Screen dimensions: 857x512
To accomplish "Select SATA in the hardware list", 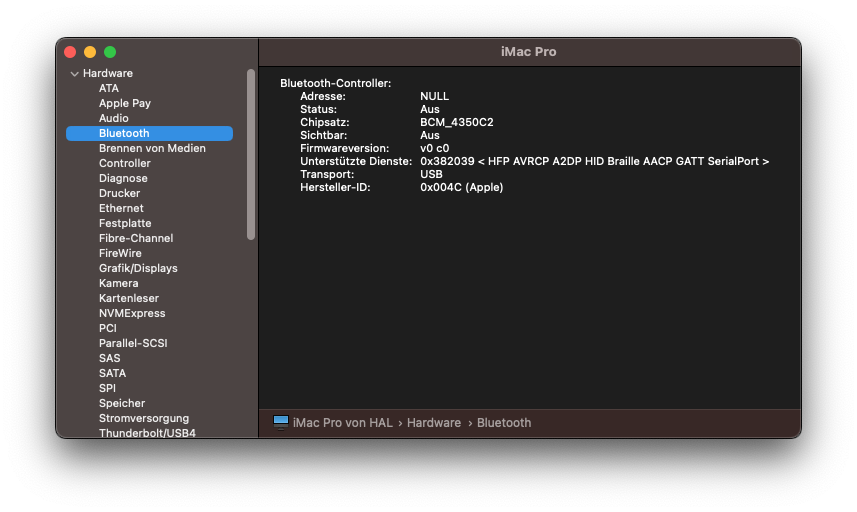I will 113,373.
